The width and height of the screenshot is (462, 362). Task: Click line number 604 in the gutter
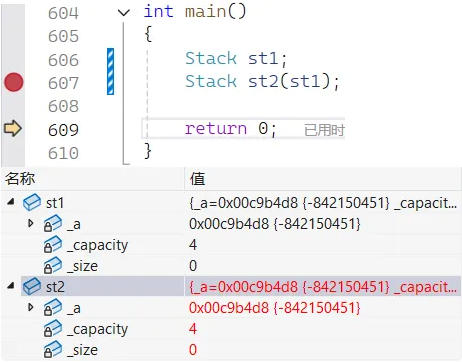point(63,13)
